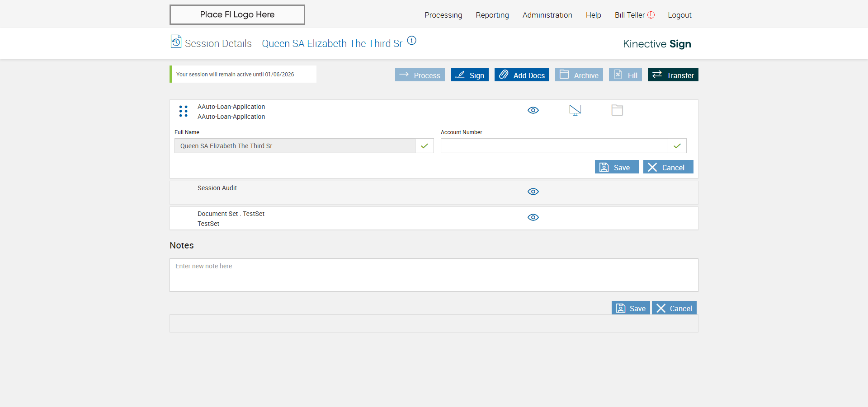Click the Add Docs button
Image resolution: width=868 pixels, height=407 pixels.
[x=522, y=75]
